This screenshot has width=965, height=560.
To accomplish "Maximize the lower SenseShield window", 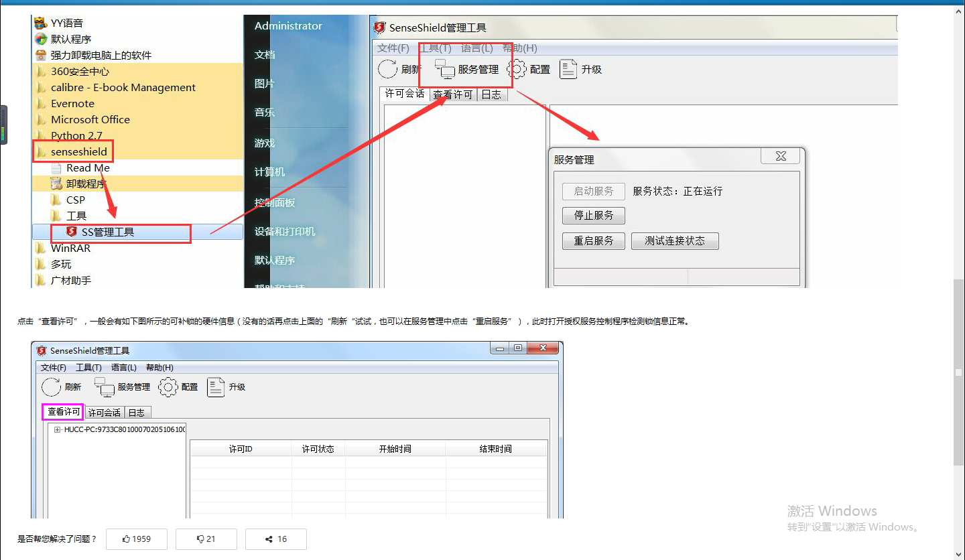I will point(518,348).
